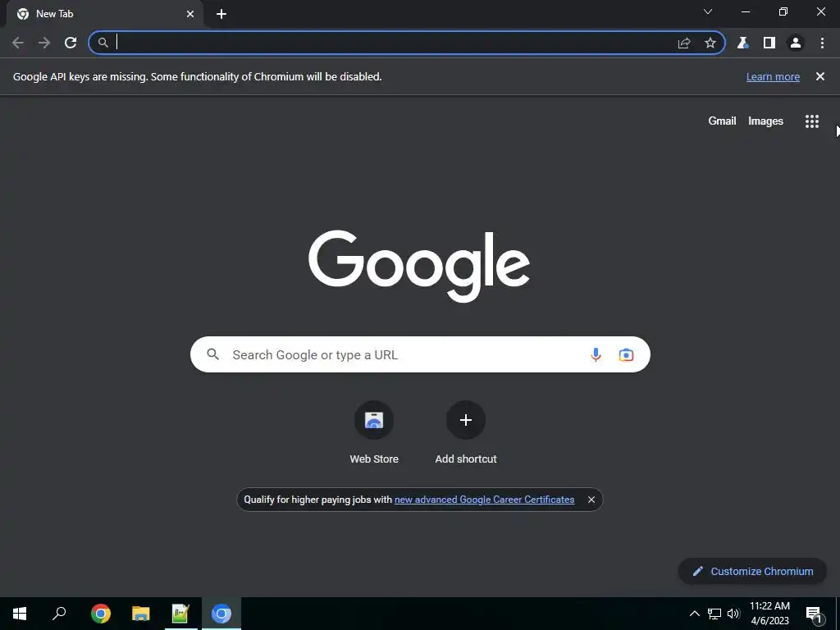This screenshot has height=630, width=840.
Task: Click the Customize Chromium button
Action: click(753, 572)
